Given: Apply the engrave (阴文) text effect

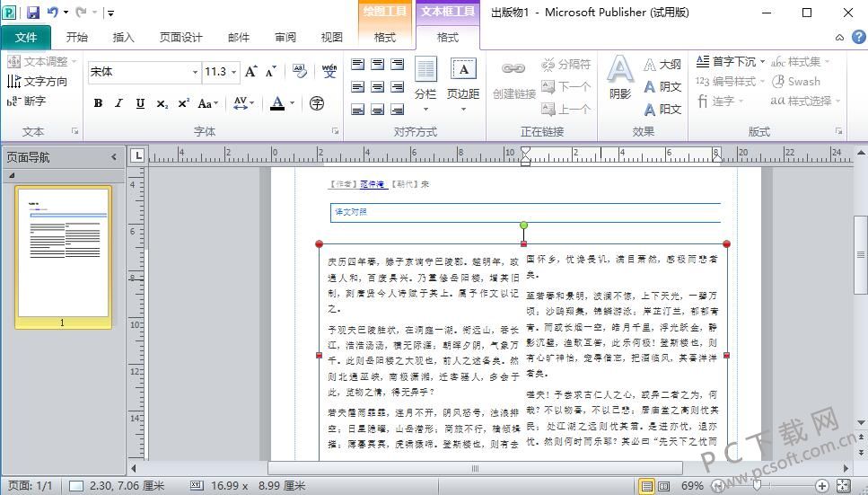Looking at the screenshot, I should click(662, 87).
